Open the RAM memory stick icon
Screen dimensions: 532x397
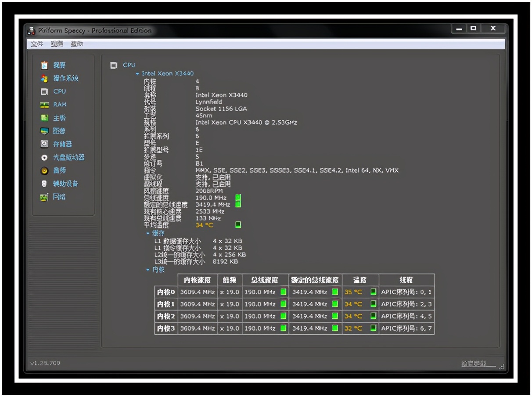[44, 105]
